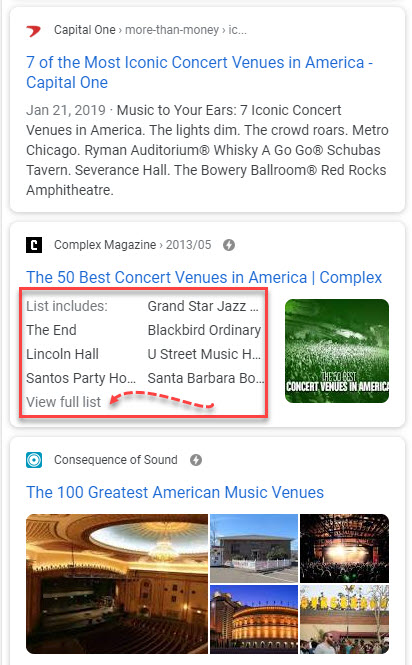
Task: Click the illuminated round building night photo
Action: click(254, 619)
